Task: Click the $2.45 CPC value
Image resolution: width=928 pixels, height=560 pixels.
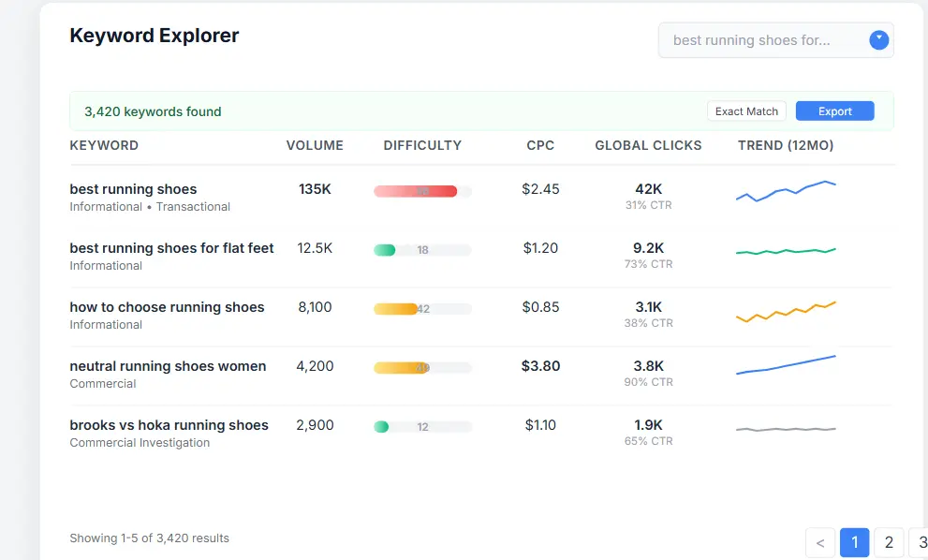Action: pos(540,189)
